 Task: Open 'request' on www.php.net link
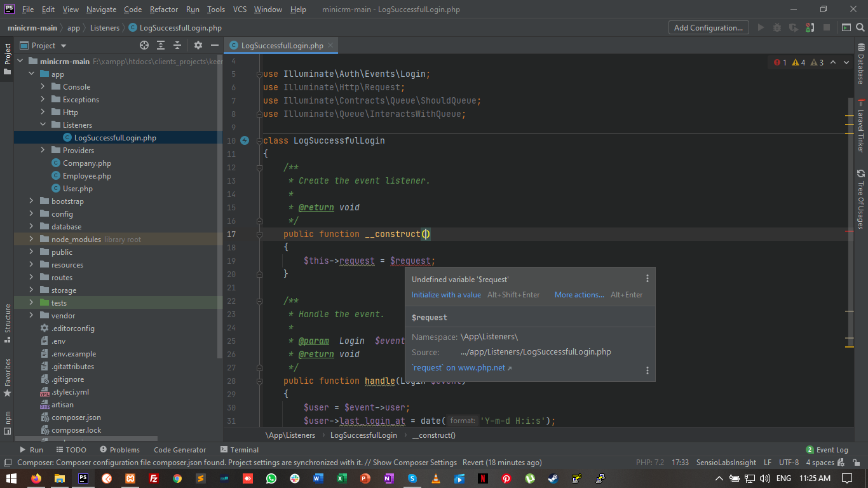click(x=456, y=367)
